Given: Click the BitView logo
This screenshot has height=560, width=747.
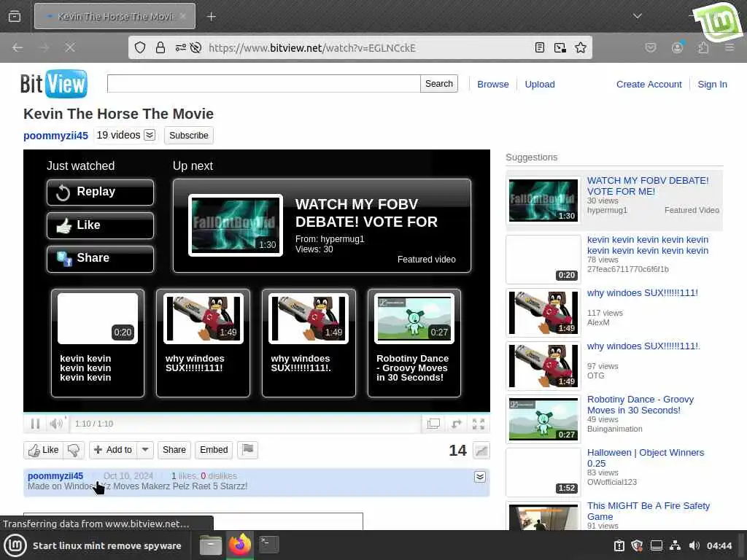Looking at the screenshot, I should 53,84.
